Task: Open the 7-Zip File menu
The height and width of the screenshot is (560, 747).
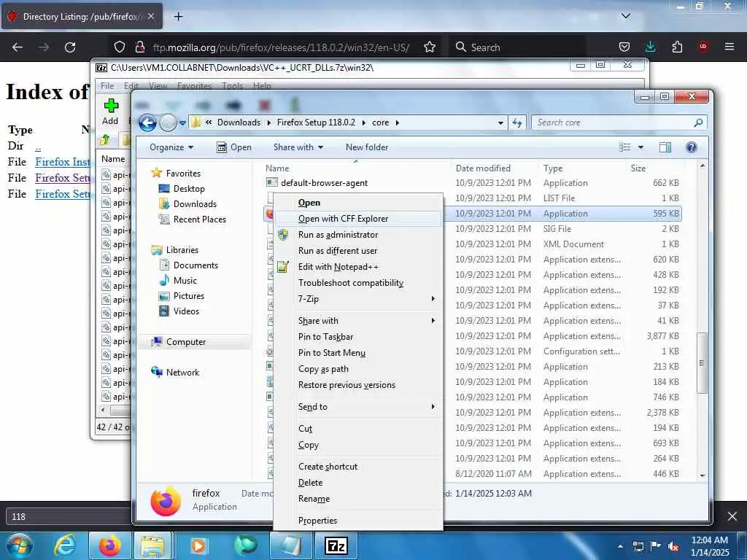Action: tap(107, 86)
